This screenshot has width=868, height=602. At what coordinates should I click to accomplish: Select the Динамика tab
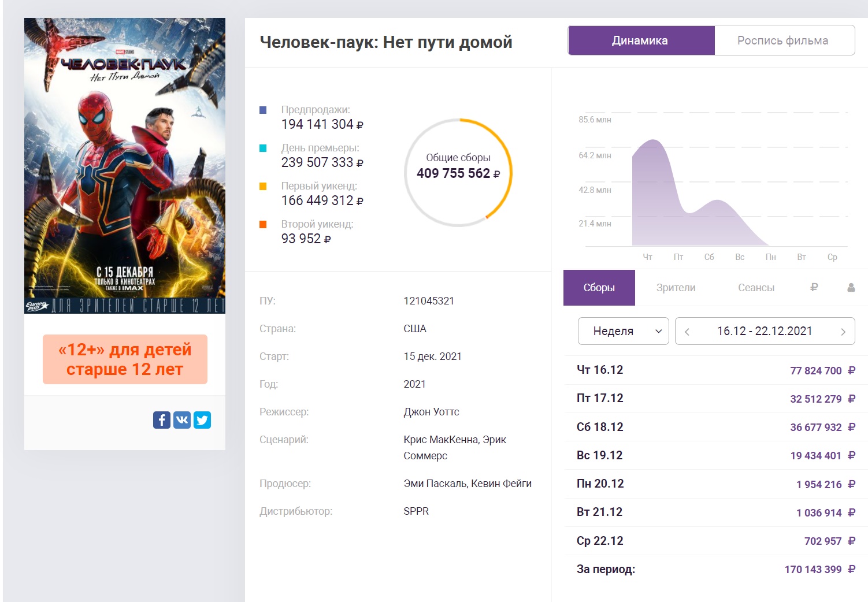pyautogui.click(x=641, y=40)
